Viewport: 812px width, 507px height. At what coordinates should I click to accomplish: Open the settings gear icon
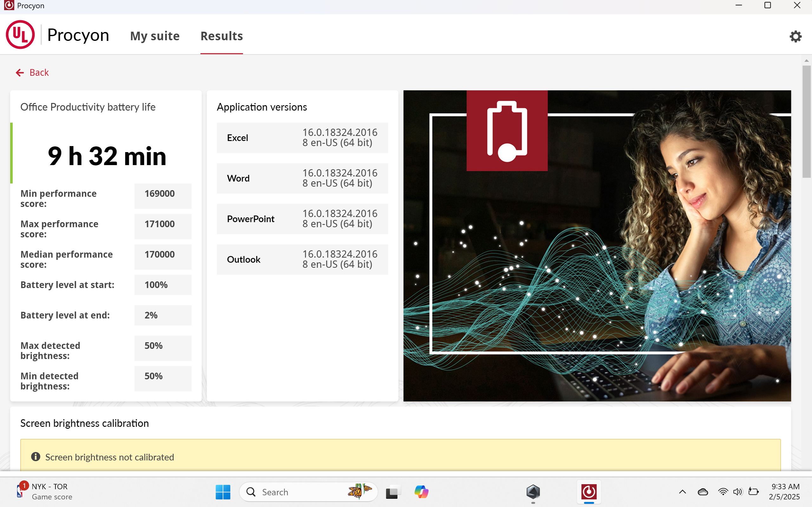795,36
